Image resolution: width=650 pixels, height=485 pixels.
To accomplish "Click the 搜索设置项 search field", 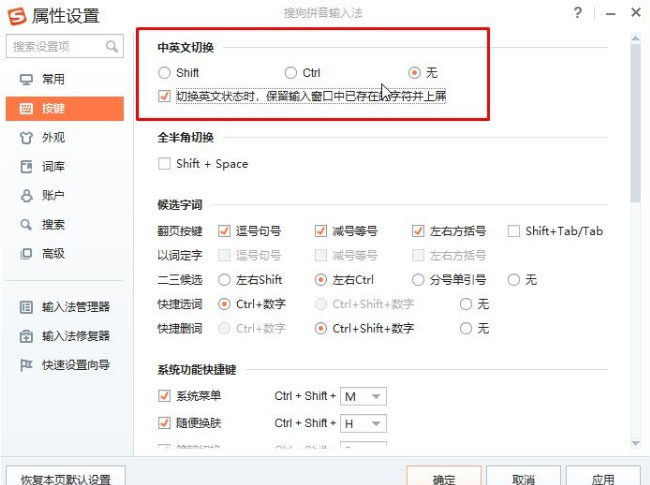I will coord(65,46).
